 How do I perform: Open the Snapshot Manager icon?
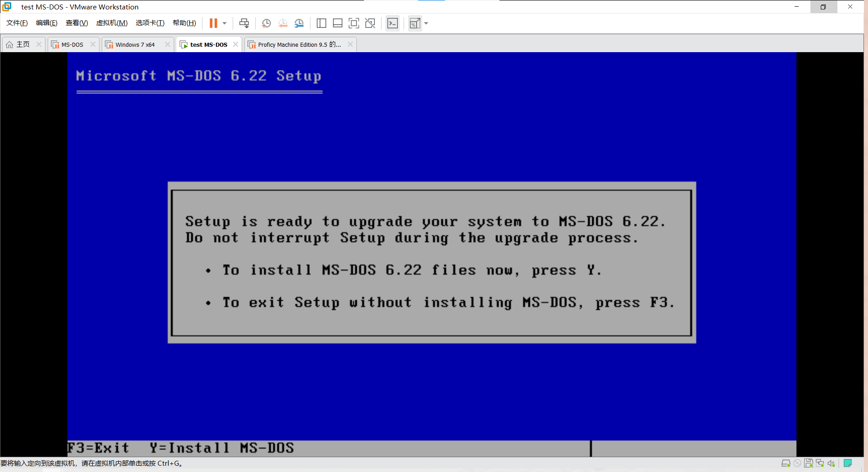(299, 23)
